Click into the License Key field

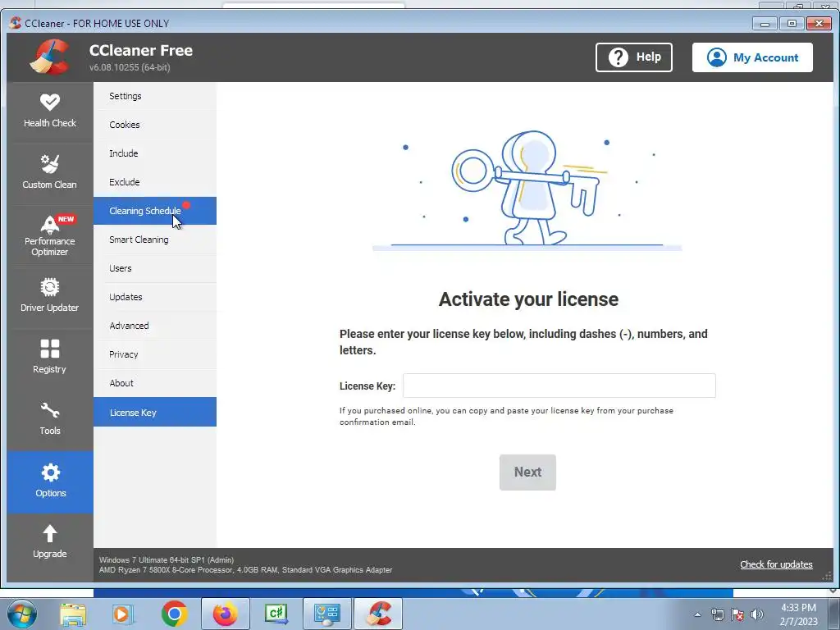559,386
